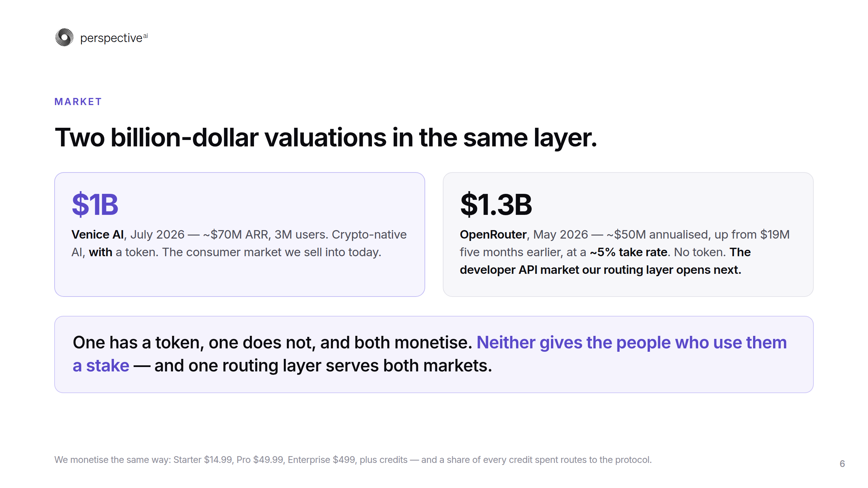Click the perspective sunburst logo icon

pyautogui.click(x=64, y=37)
